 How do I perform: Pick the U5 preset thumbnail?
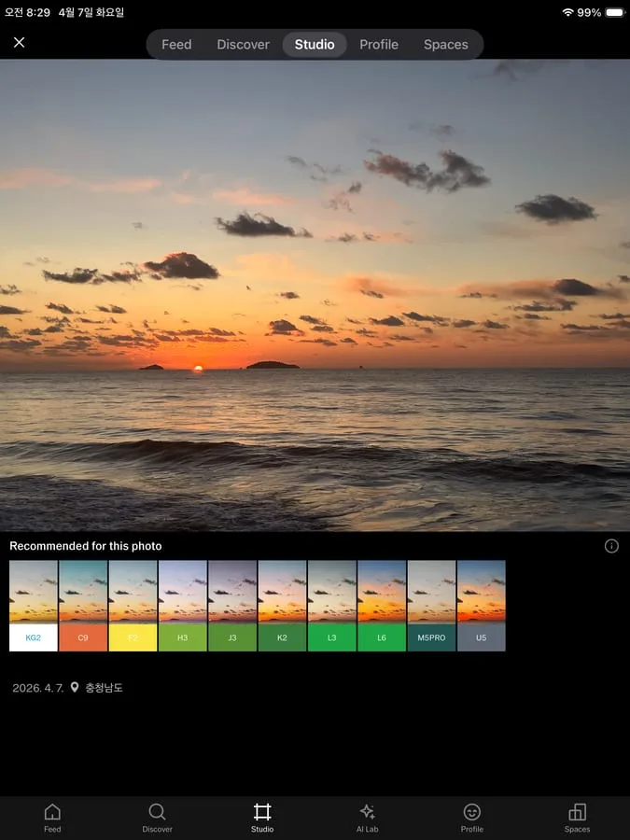coord(481,606)
